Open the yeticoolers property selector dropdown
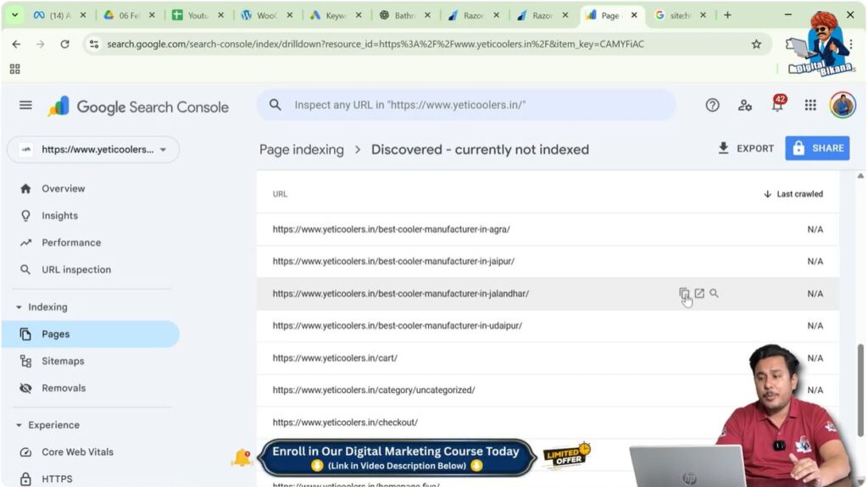 [x=93, y=149]
